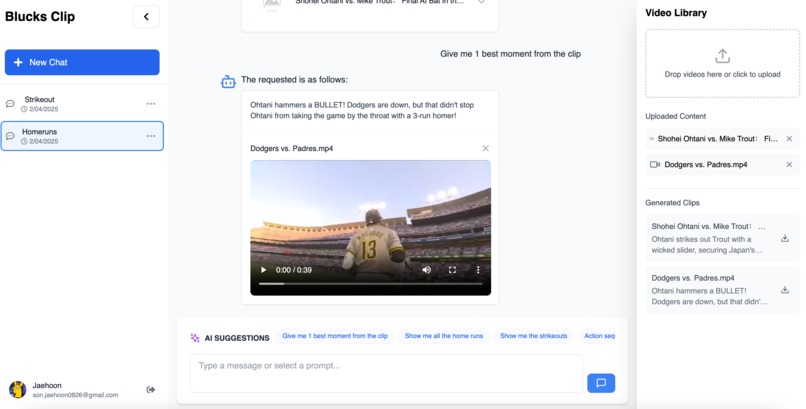Play the Dodgers vs. Padres video
The image size is (806, 409).
coord(263,270)
